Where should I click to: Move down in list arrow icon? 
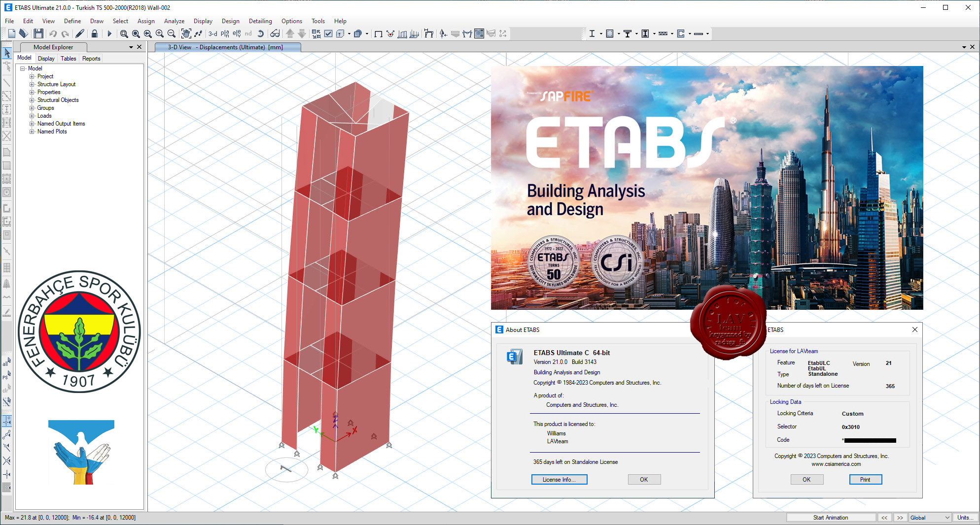(302, 33)
